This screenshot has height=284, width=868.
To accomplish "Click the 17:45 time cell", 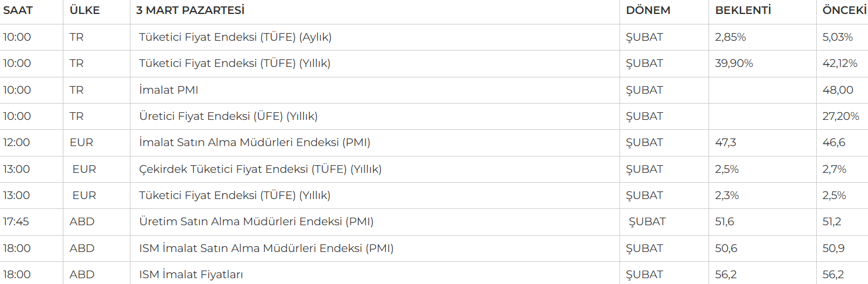I will tap(17, 222).
